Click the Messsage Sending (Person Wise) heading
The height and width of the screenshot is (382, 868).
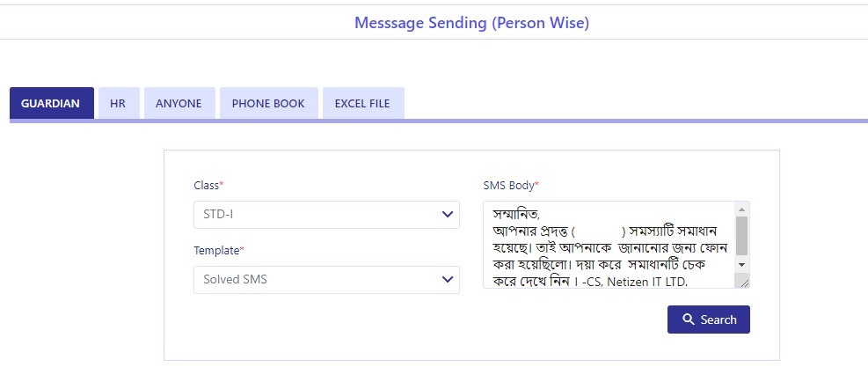click(x=471, y=23)
